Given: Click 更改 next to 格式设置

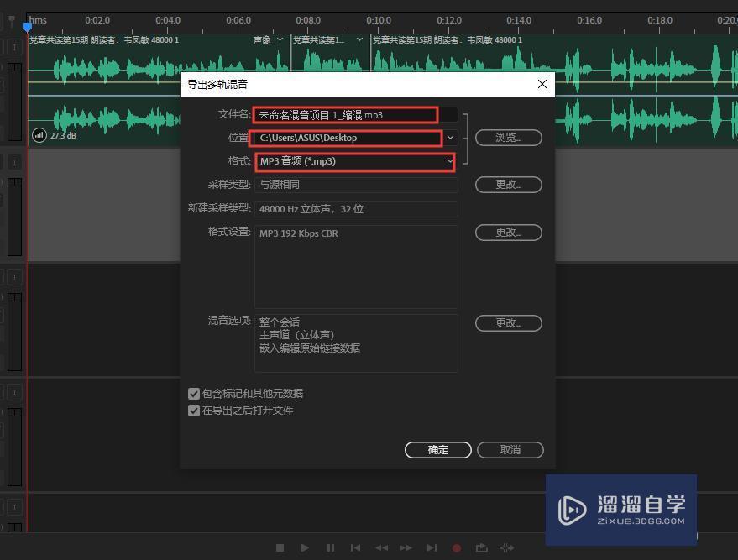Looking at the screenshot, I should pyautogui.click(x=509, y=233).
